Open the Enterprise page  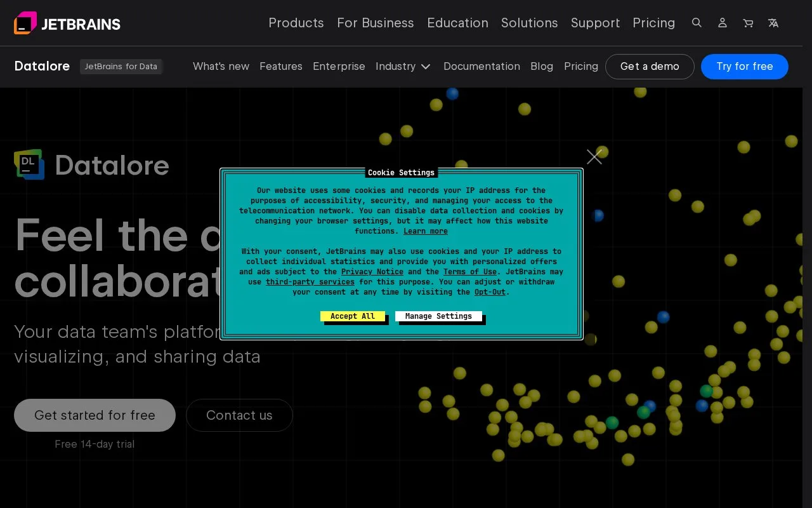click(339, 66)
